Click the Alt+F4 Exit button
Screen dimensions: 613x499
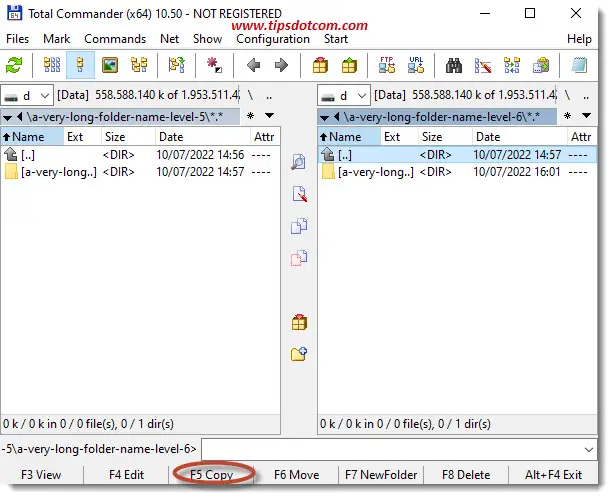point(553,475)
